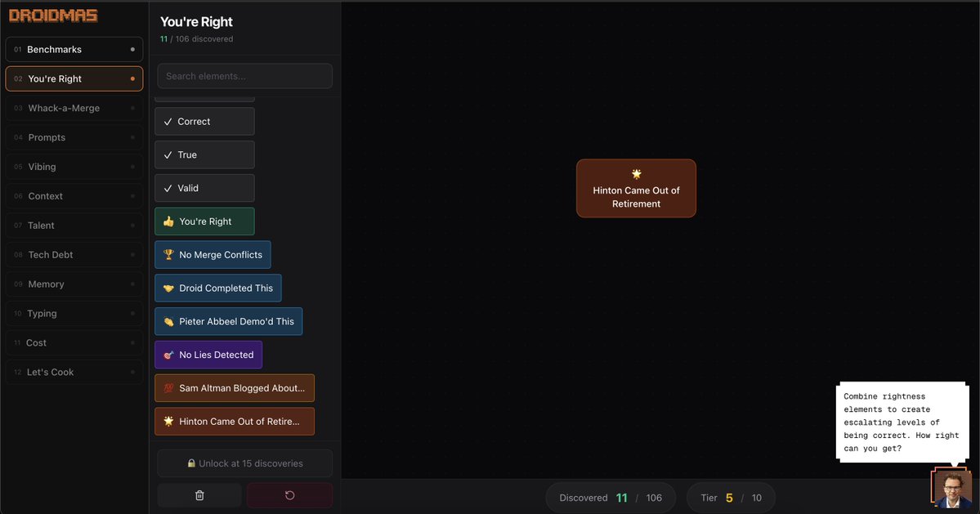Open the 07 Talent level
This screenshot has height=514, width=980.
tap(74, 226)
